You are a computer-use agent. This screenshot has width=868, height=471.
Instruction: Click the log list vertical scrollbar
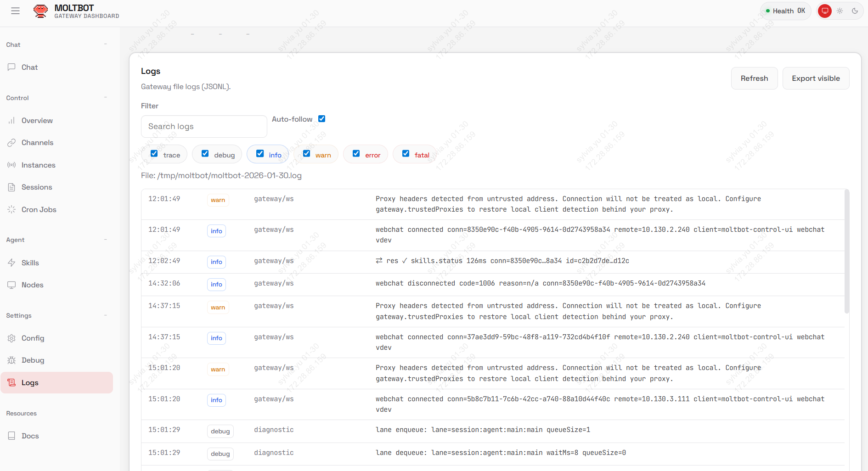tap(846, 252)
